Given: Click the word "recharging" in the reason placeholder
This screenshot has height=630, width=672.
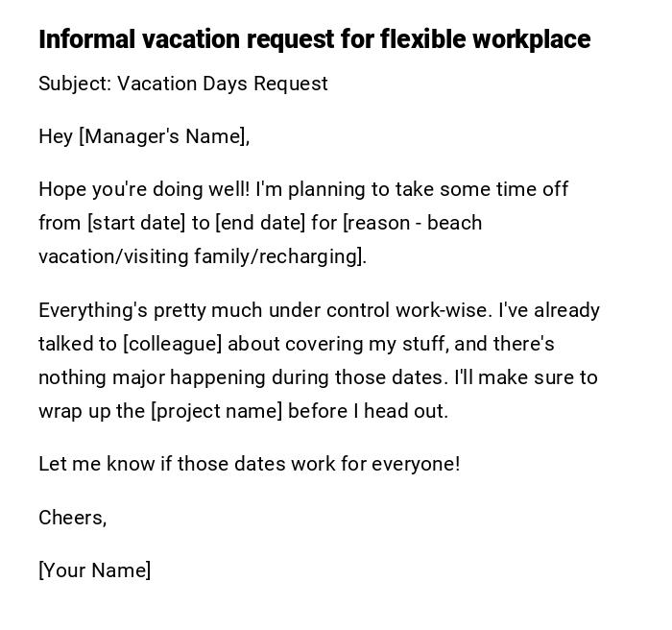Looking at the screenshot, I should click(313, 256).
